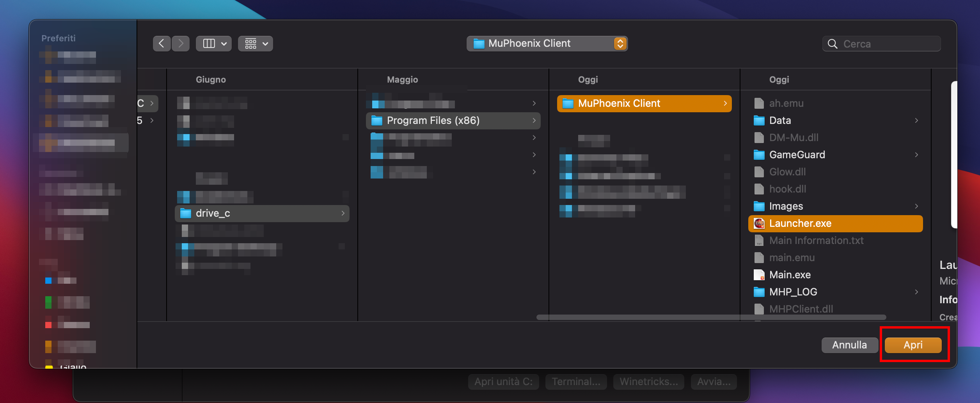Select the main.emu file
This screenshot has width=980, height=403.
pos(836,258)
